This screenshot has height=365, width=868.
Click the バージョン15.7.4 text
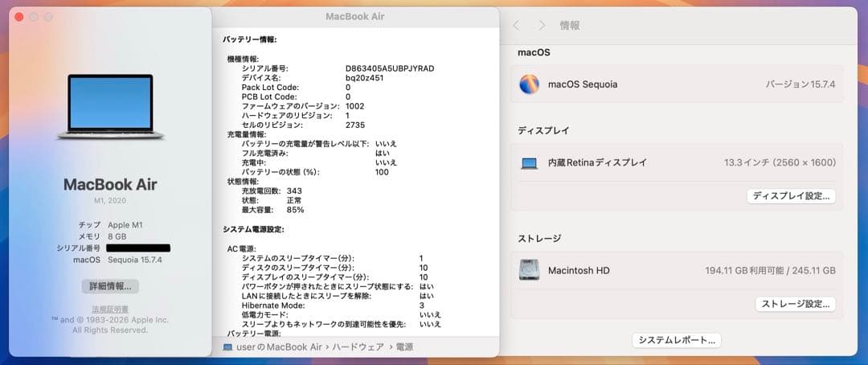pyautogui.click(x=800, y=84)
